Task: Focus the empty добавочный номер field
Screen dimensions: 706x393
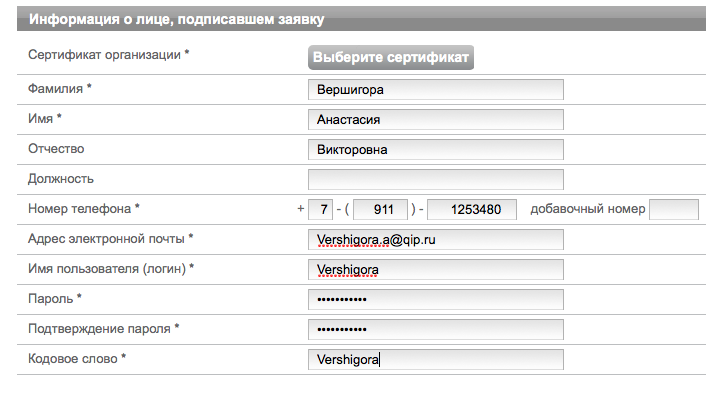Action: [674, 210]
